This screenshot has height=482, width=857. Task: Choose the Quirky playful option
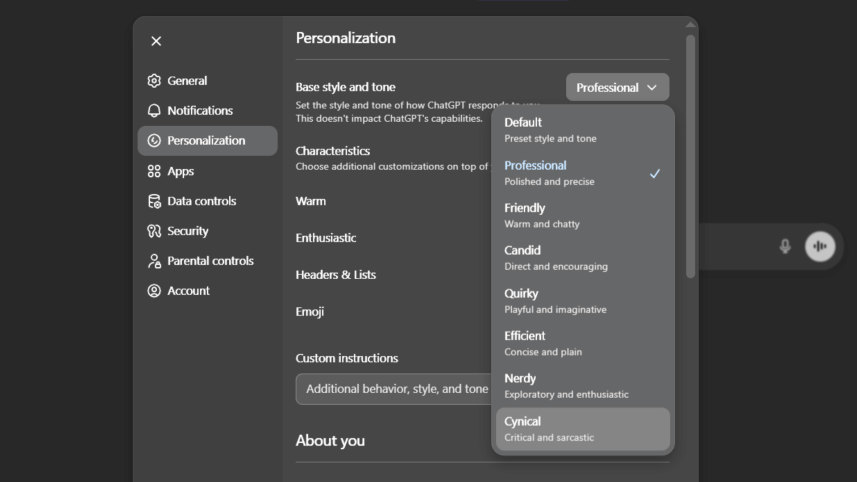click(x=583, y=301)
